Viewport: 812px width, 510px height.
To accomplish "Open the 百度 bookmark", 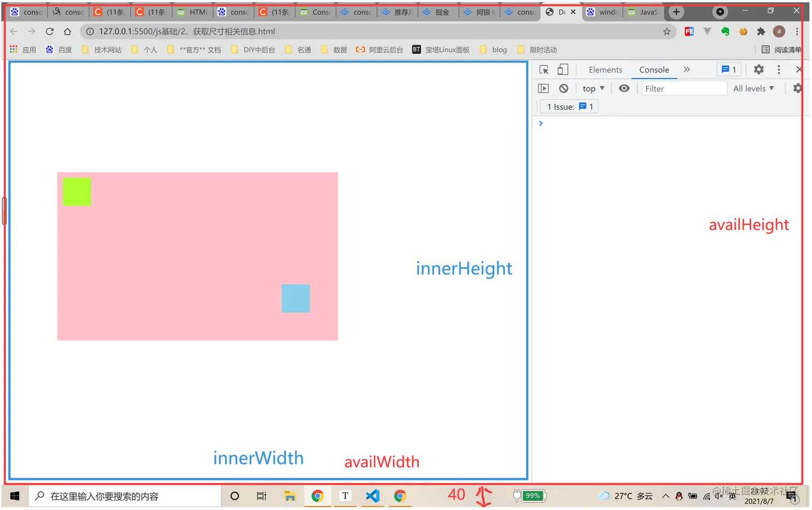I will (x=59, y=50).
